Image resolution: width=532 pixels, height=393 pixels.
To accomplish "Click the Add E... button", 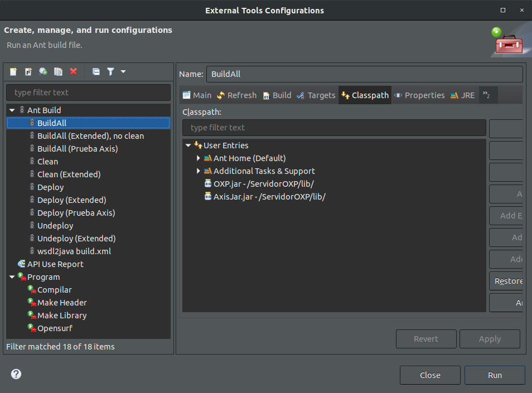I will pyautogui.click(x=506, y=216).
